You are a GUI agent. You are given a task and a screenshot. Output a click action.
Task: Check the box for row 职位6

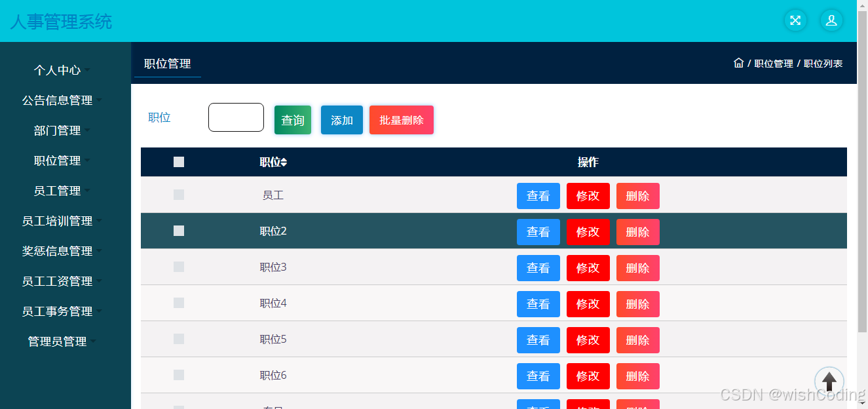(x=179, y=375)
